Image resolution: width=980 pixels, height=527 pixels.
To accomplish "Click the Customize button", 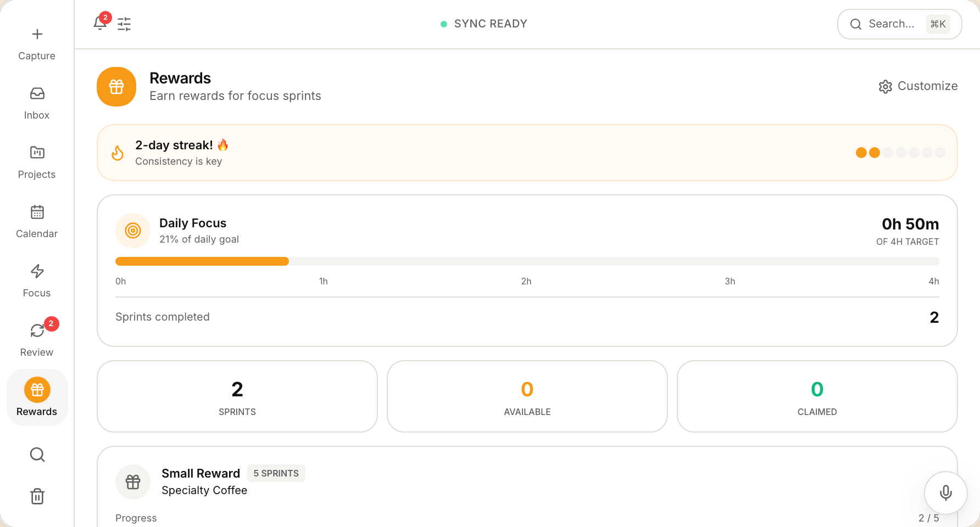I will click(x=918, y=86).
